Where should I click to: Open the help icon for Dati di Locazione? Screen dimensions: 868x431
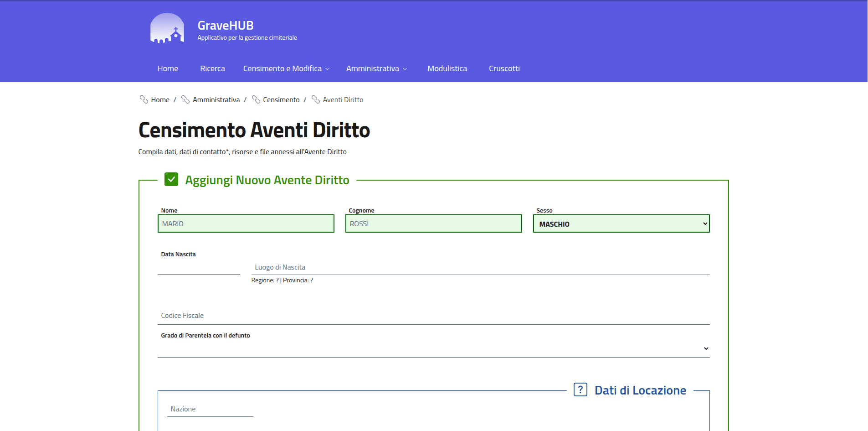point(580,390)
